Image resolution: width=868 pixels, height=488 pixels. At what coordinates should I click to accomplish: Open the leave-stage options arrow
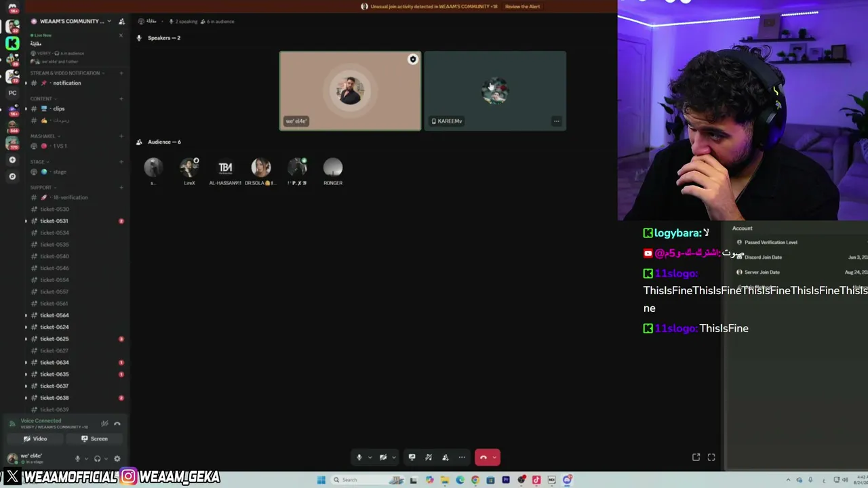pyautogui.click(x=495, y=457)
